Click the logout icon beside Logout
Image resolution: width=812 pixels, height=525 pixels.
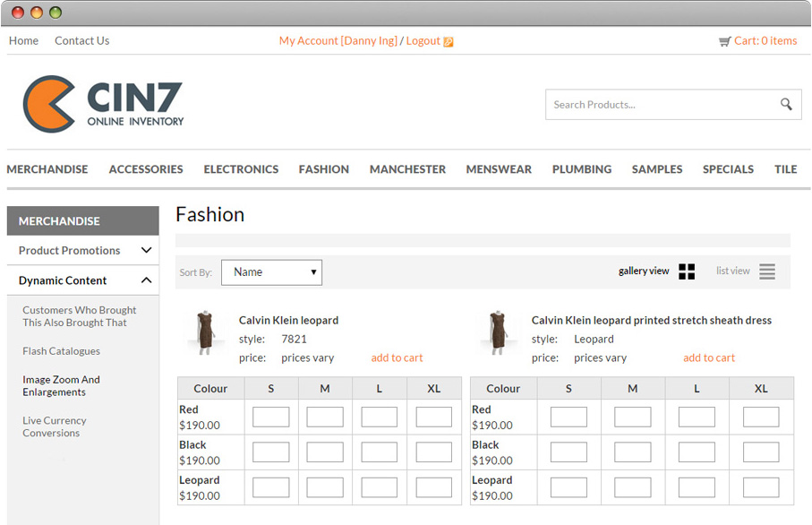click(448, 41)
